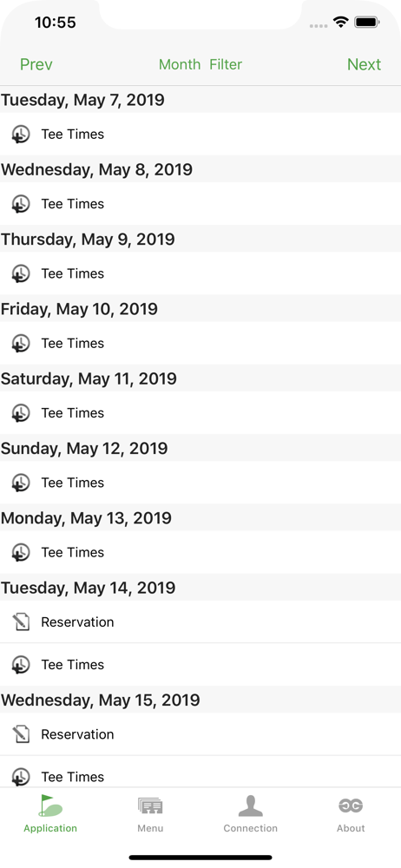The width and height of the screenshot is (401, 868).
Task: Open the Application golf flag tab
Action: (x=50, y=813)
